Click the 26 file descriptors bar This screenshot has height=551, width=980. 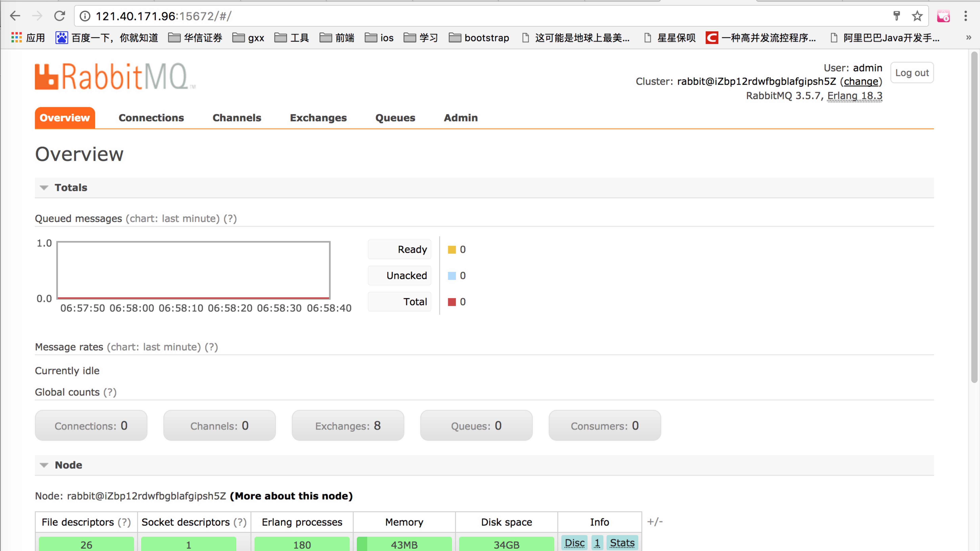pyautogui.click(x=86, y=544)
